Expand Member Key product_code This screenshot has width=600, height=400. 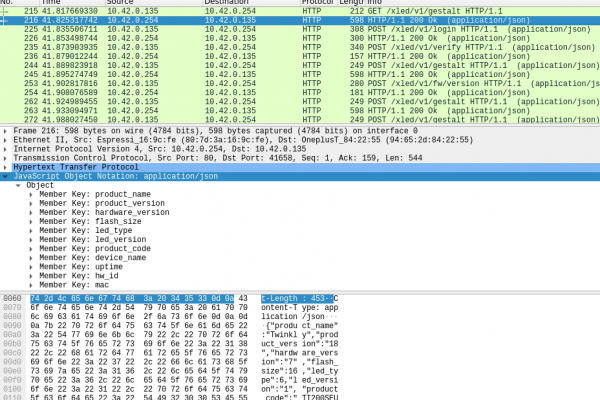(31, 249)
